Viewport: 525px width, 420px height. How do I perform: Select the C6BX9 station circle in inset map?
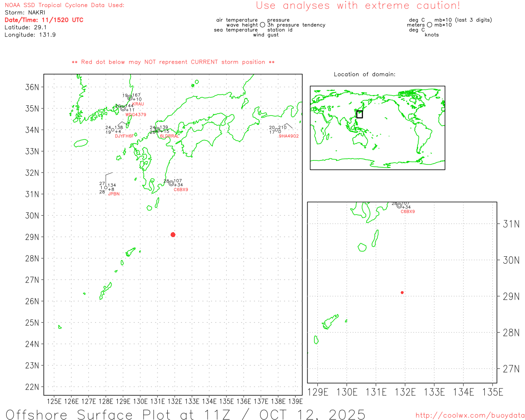399,205
